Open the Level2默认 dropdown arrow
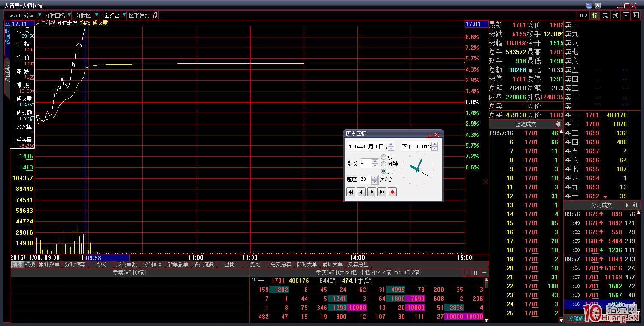 click(x=39, y=15)
